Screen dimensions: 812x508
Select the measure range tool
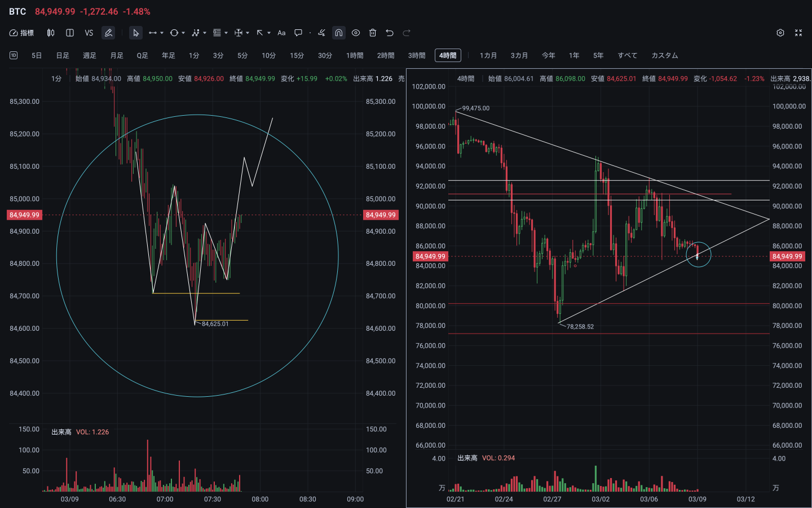click(239, 33)
